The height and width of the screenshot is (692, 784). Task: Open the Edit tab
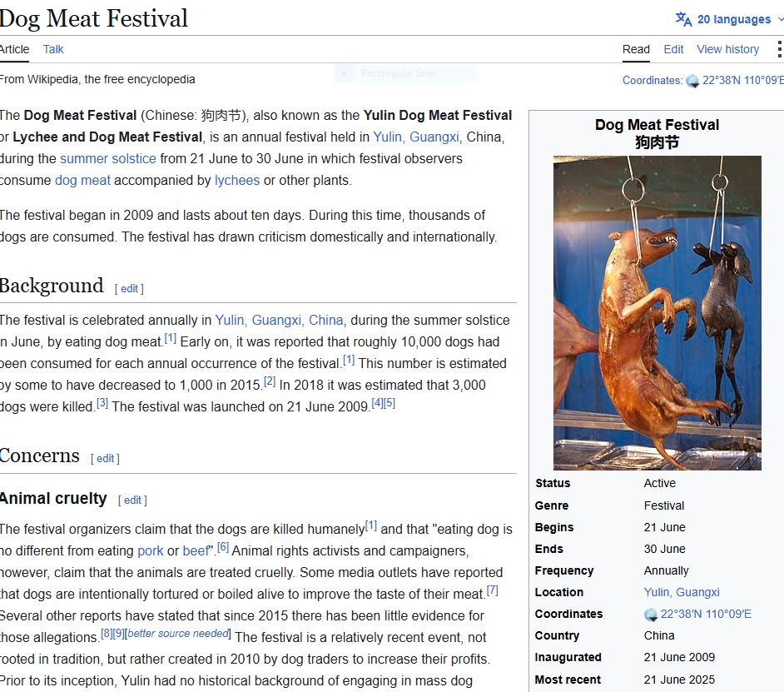[x=673, y=49]
